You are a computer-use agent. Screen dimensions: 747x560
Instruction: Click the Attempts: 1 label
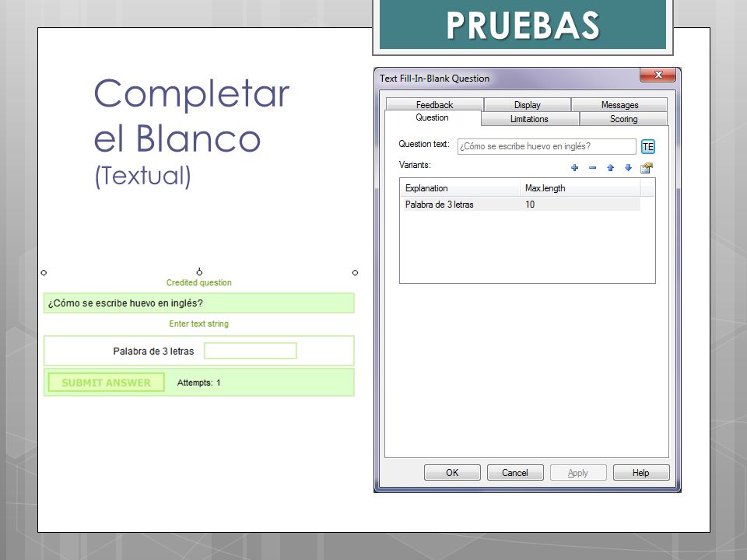click(198, 383)
